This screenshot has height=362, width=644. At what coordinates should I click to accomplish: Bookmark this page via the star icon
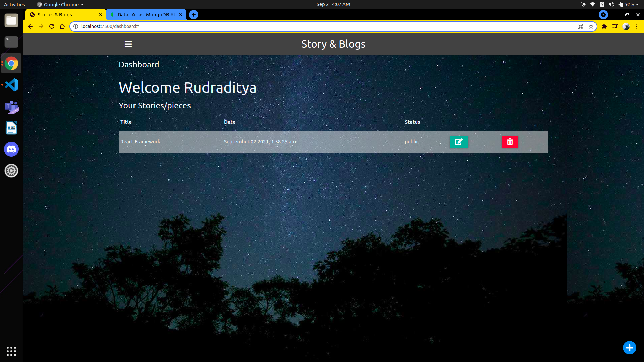click(591, 26)
